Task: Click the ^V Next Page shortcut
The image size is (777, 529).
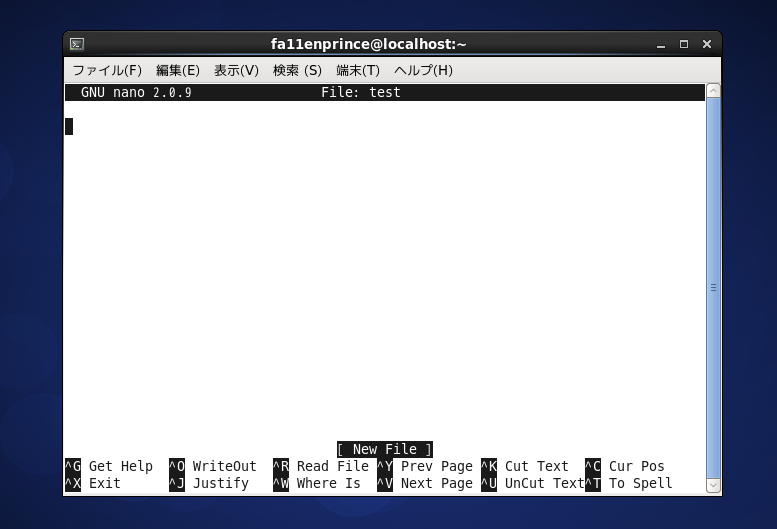Action: pos(425,483)
